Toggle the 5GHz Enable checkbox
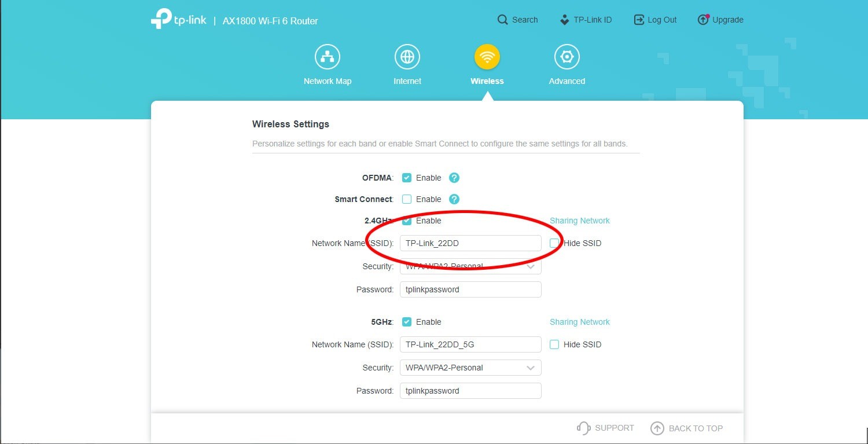 click(407, 322)
